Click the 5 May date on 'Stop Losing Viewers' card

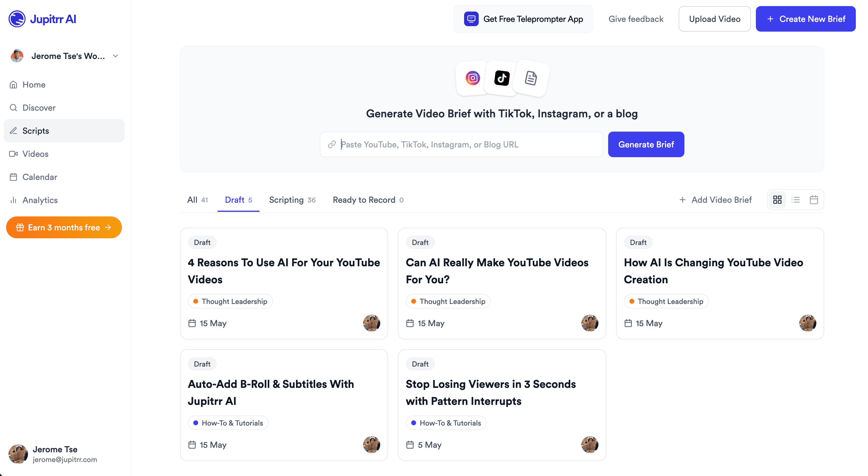coord(424,445)
